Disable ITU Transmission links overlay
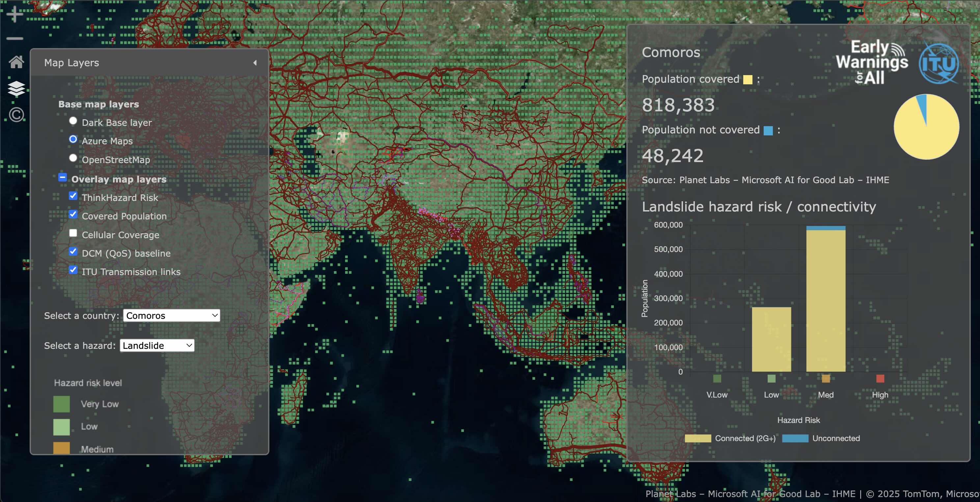 coord(73,270)
